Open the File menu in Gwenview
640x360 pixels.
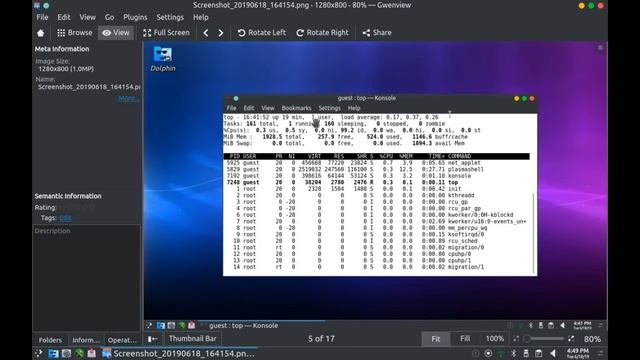[42, 17]
